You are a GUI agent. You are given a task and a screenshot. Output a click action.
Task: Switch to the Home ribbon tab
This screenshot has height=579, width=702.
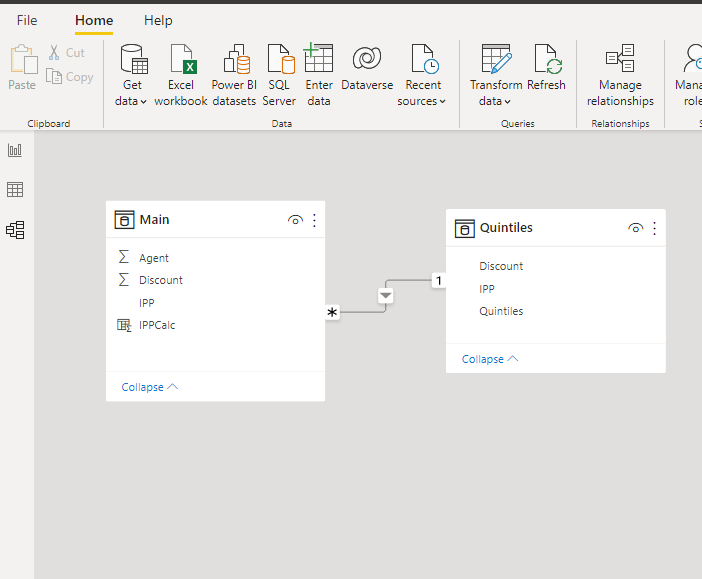coord(94,20)
